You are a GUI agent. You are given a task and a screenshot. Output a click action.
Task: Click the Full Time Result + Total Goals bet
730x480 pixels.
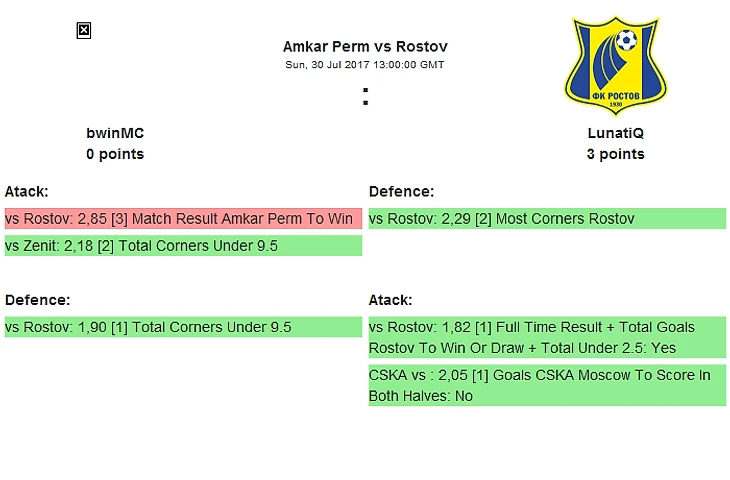click(x=547, y=337)
